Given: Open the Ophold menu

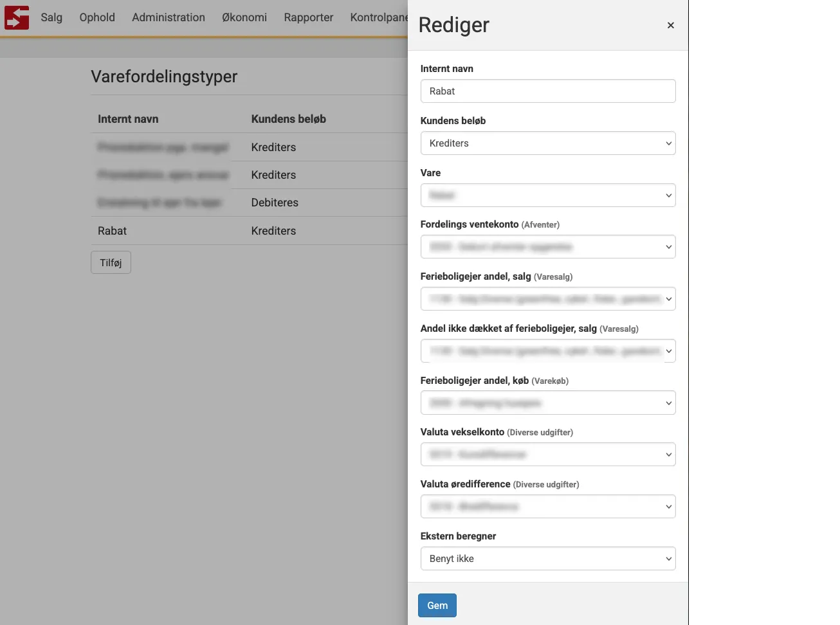Looking at the screenshot, I should (97, 17).
